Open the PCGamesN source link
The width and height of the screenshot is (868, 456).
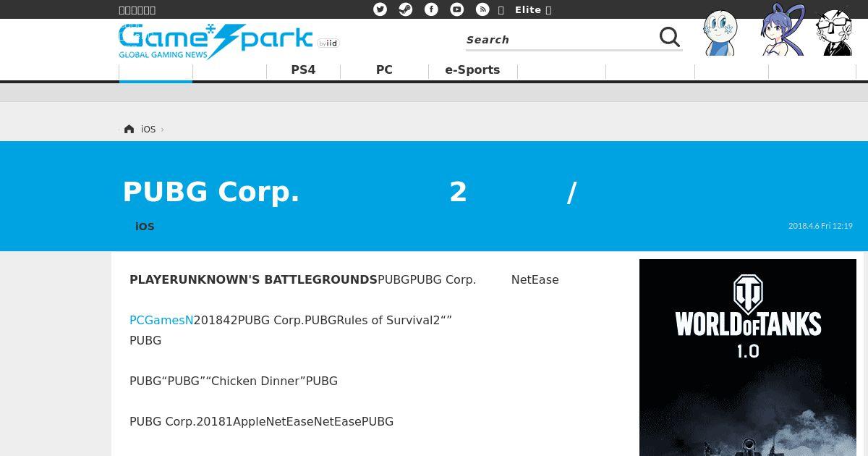click(x=161, y=320)
